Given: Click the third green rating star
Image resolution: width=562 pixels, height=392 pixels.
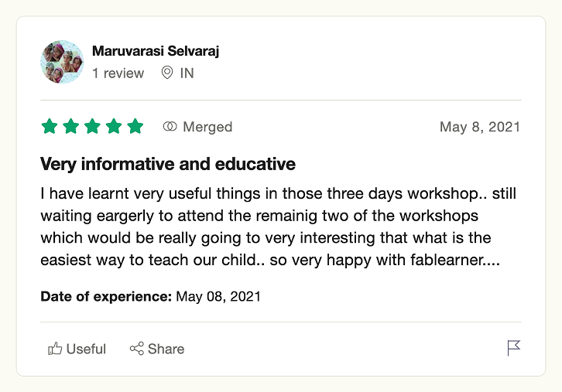Looking at the screenshot, I should tap(92, 126).
